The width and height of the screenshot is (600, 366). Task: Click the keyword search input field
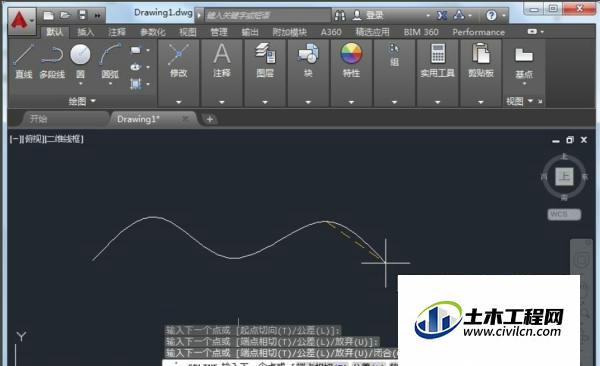267,15
